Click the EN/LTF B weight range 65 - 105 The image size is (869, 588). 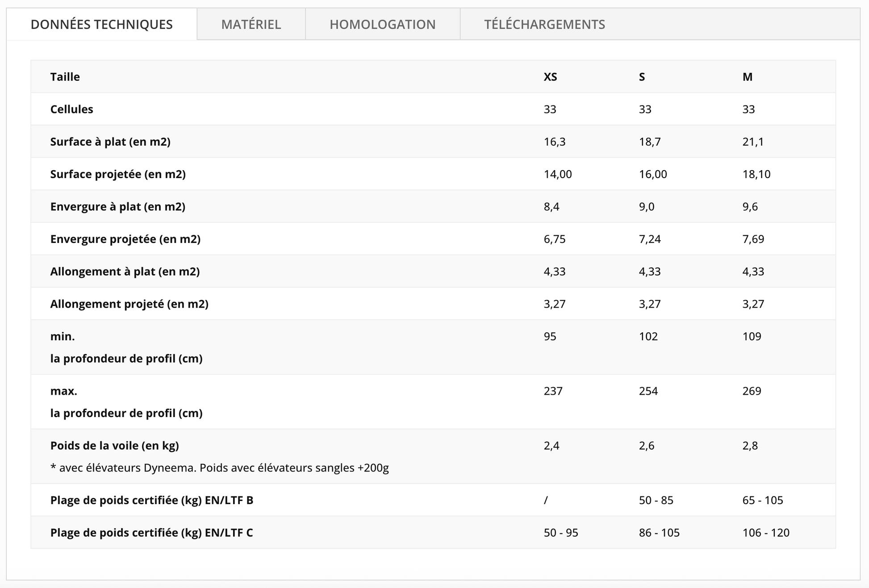(x=762, y=500)
